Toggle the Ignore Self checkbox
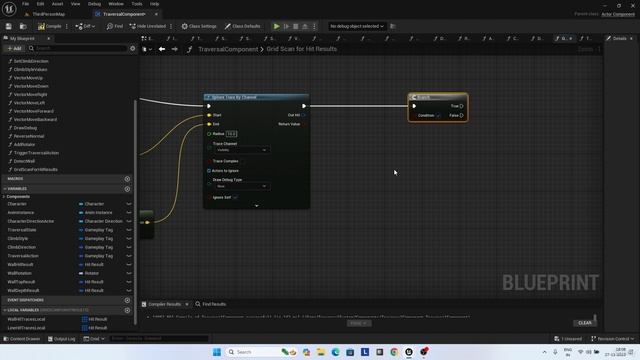 (x=235, y=198)
